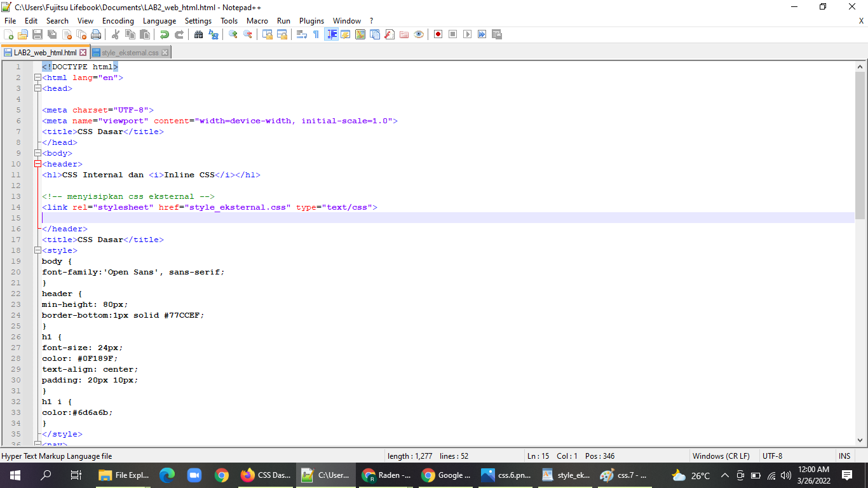
Task: Open the Replace tool in the toolbar
Action: click(214, 34)
